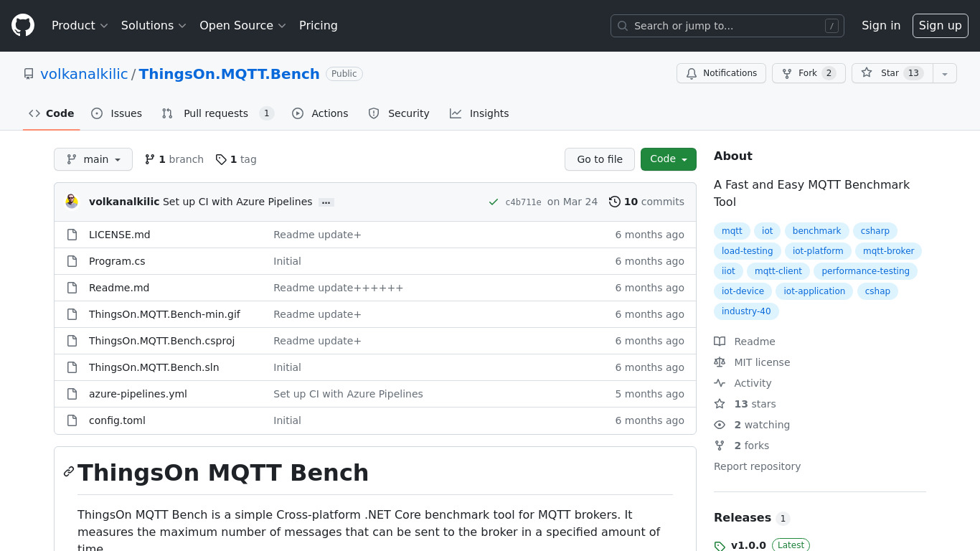Screen dimensions: 980x551
Task: Expand the Solutions menu
Action: (x=154, y=25)
